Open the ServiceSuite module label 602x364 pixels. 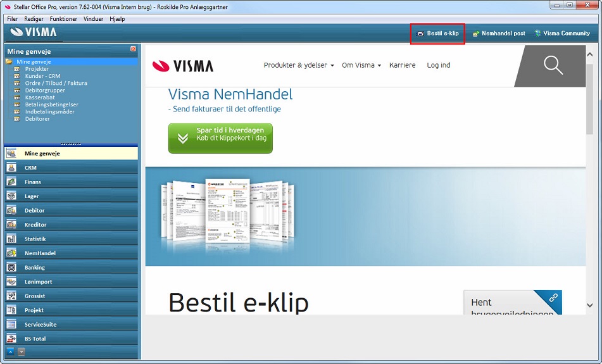[41, 325]
